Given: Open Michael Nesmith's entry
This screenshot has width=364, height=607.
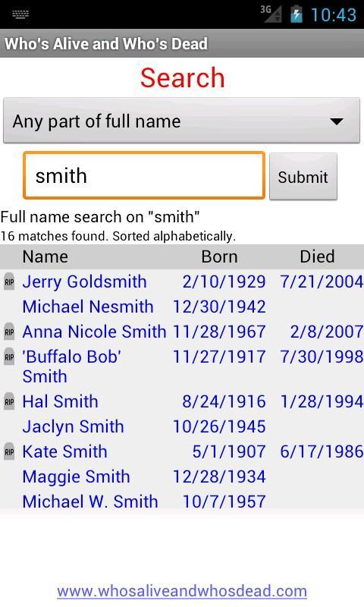Looking at the screenshot, I should [x=88, y=307].
